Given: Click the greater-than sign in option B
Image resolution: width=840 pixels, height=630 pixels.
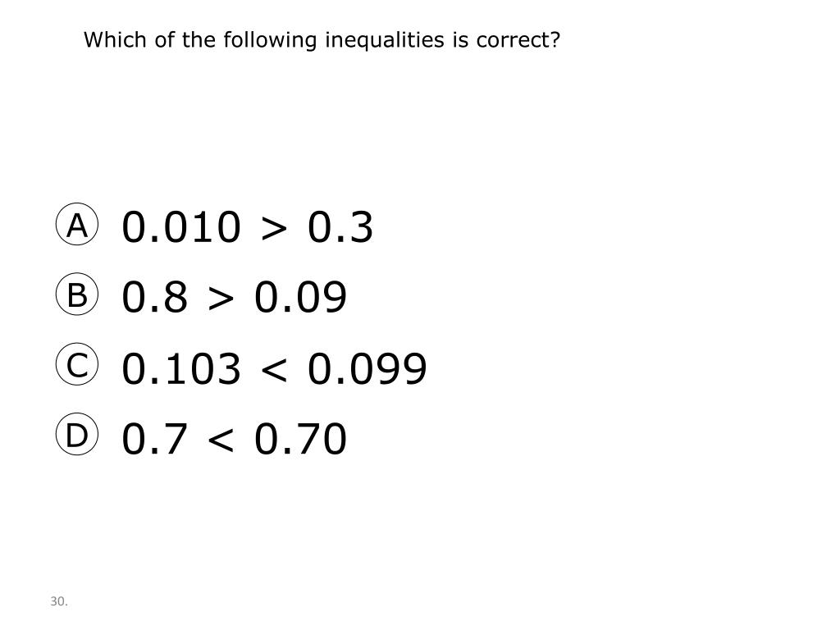Looking at the screenshot, I should (x=221, y=299).
